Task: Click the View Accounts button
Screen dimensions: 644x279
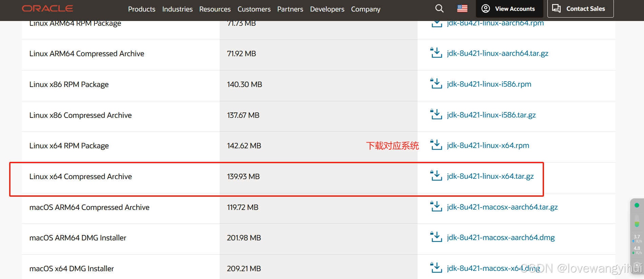Action: click(509, 8)
